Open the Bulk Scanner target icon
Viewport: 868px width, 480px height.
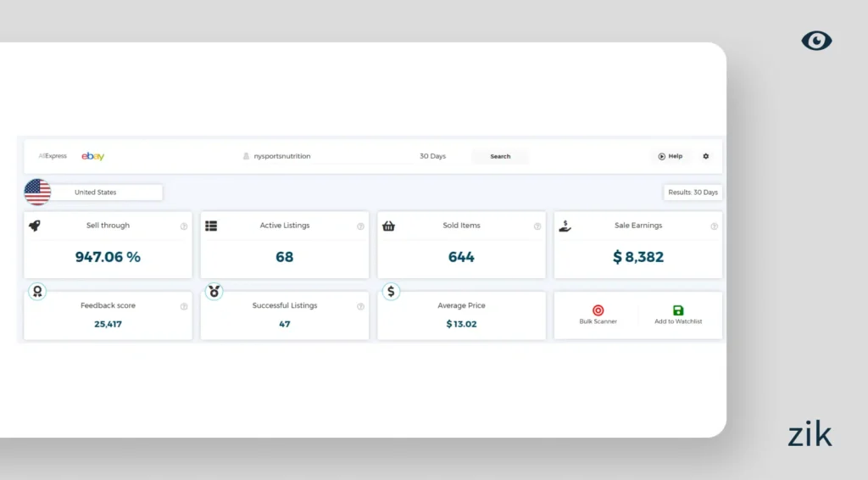pyautogui.click(x=598, y=310)
